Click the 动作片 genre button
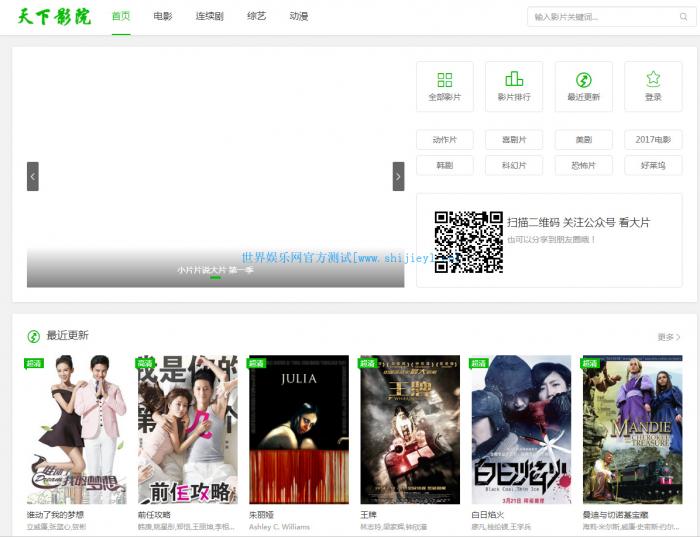700x537 pixels. [x=445, y=140]
